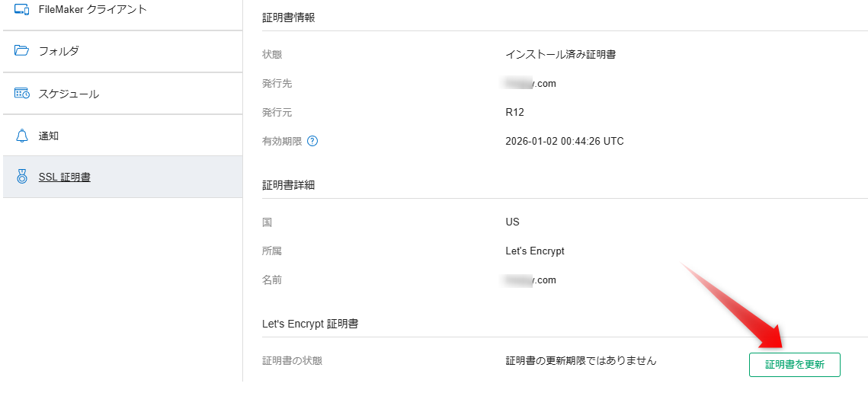Click the スケジュール calendar clock icon
The image size is (868, 409).
pyautogui.click(x=21, y=94)
